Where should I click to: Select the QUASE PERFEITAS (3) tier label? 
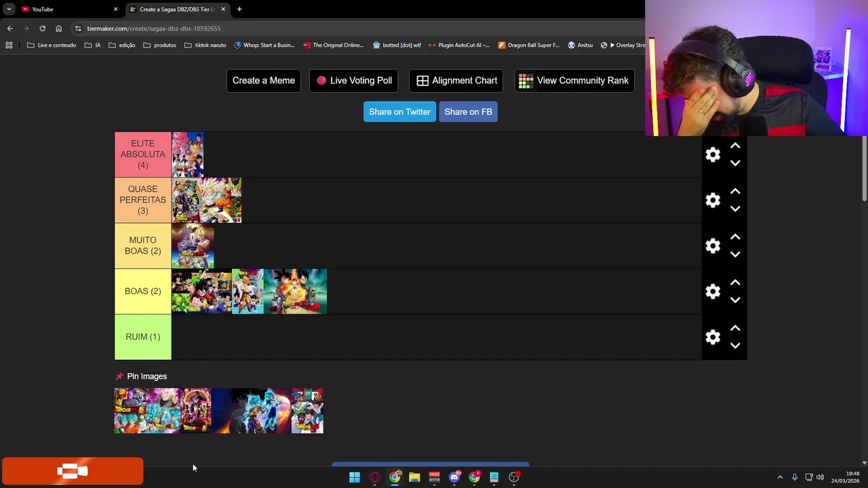142,200
